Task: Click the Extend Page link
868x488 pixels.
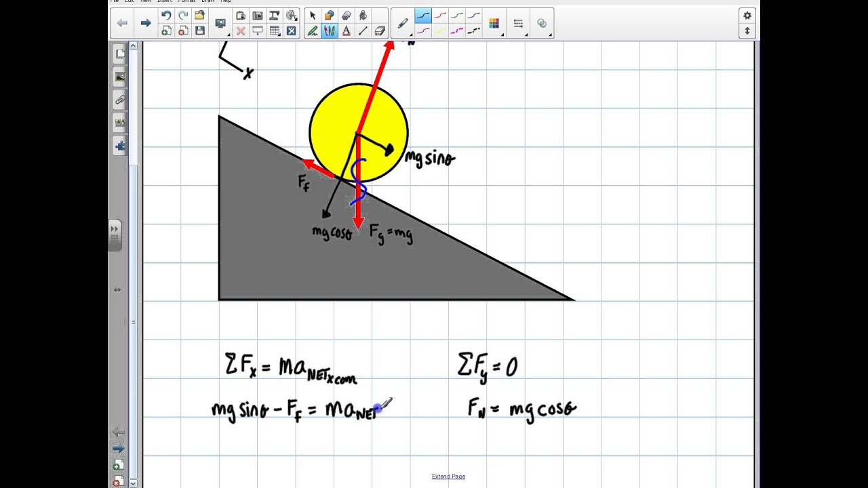Action: [448, 476]
